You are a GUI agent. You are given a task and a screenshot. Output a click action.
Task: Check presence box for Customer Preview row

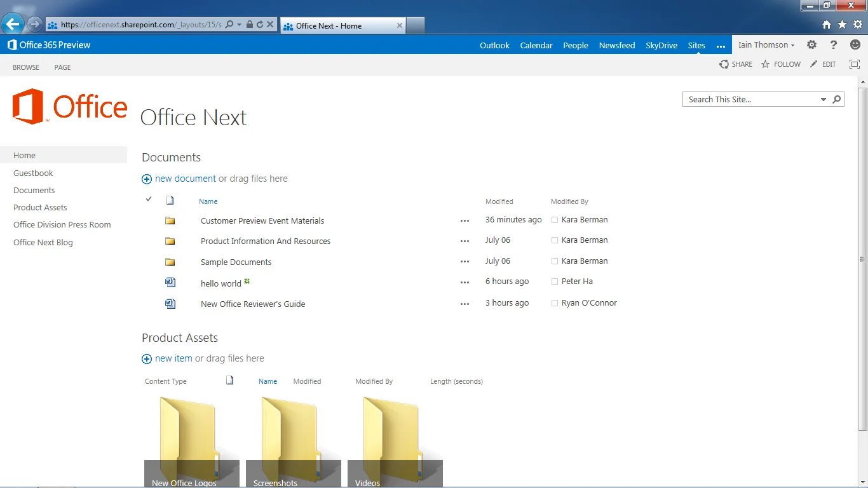point(555,220)
